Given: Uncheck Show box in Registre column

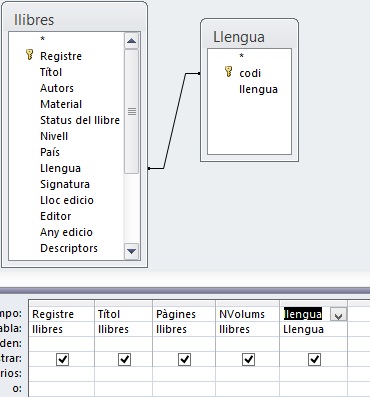Looking at the screenshot, I should tap(62, 359).
